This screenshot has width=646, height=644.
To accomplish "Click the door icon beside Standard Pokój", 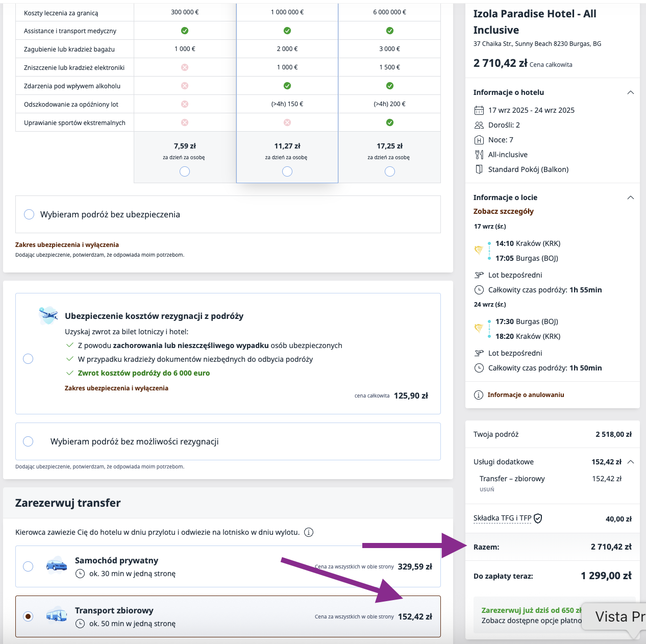I will 479,169.
